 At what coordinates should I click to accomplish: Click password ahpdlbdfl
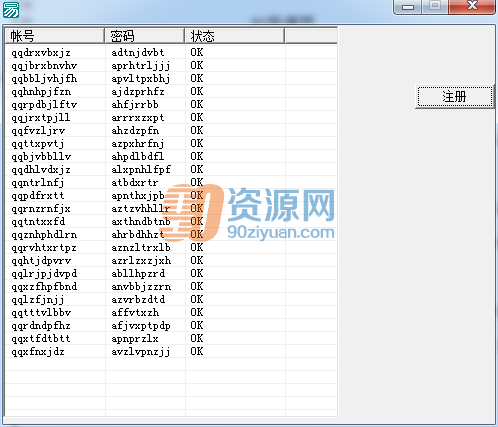tap(138, 157)
